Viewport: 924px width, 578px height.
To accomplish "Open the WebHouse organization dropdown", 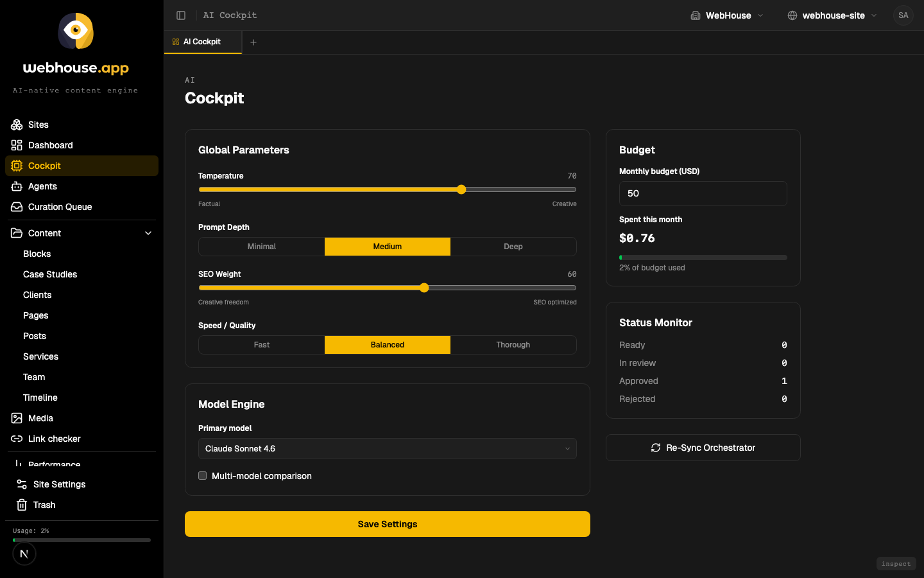I will point(728,15).
